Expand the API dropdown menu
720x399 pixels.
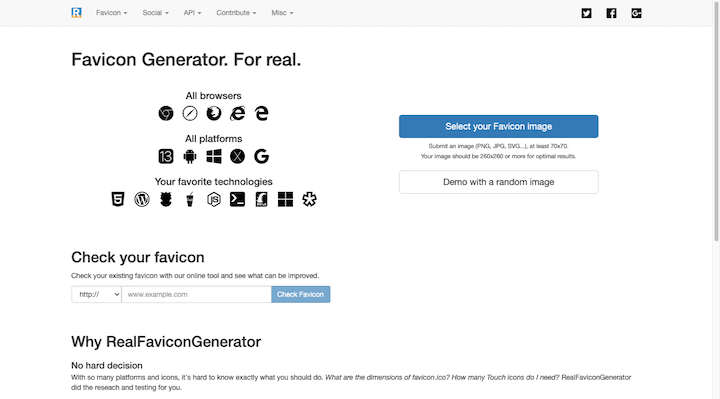click(x=192, y=13)
